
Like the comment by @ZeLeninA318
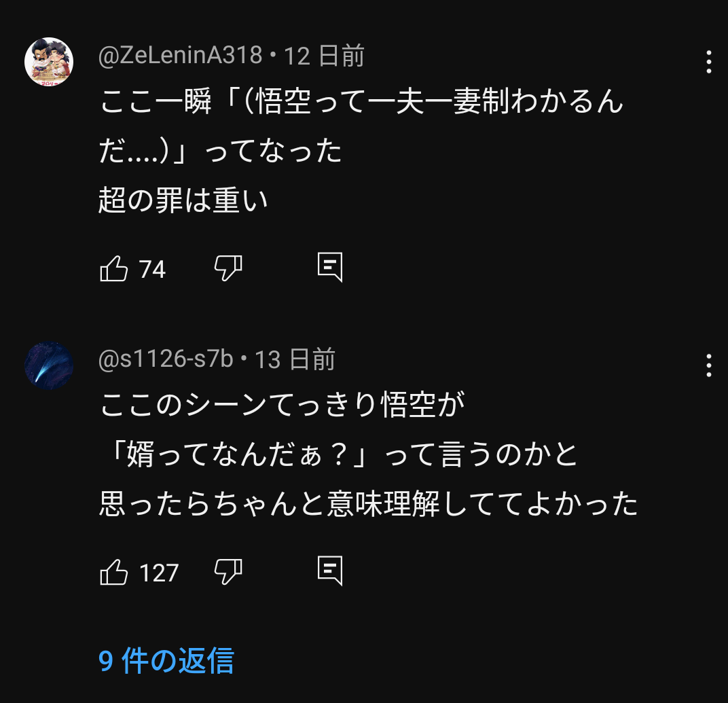[x=114, y=269]
